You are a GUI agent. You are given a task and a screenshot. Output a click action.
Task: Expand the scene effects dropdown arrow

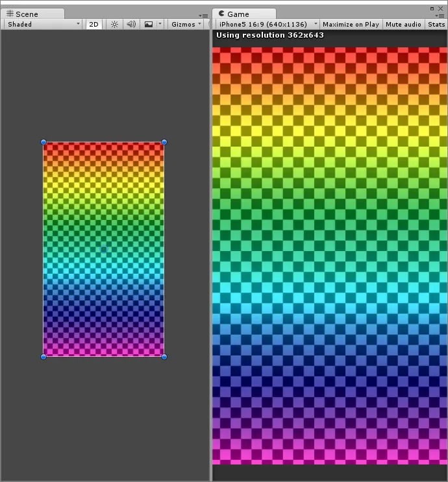160,24
